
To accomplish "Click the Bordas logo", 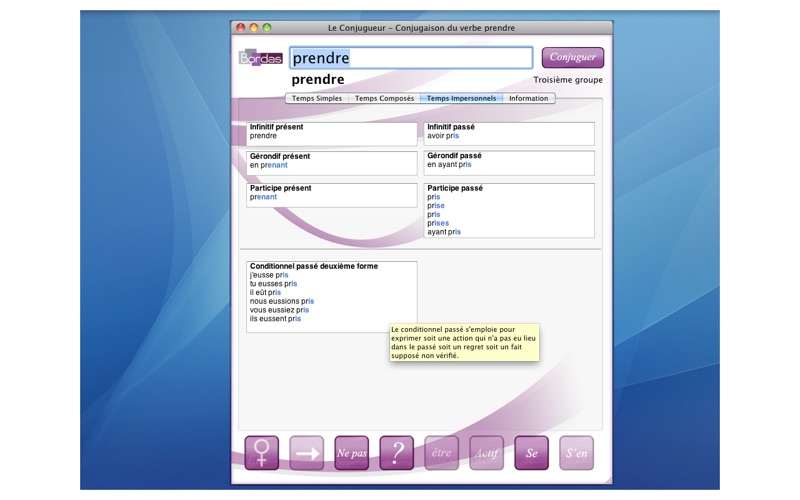I will pyautogui.click(x=261, y=58).
